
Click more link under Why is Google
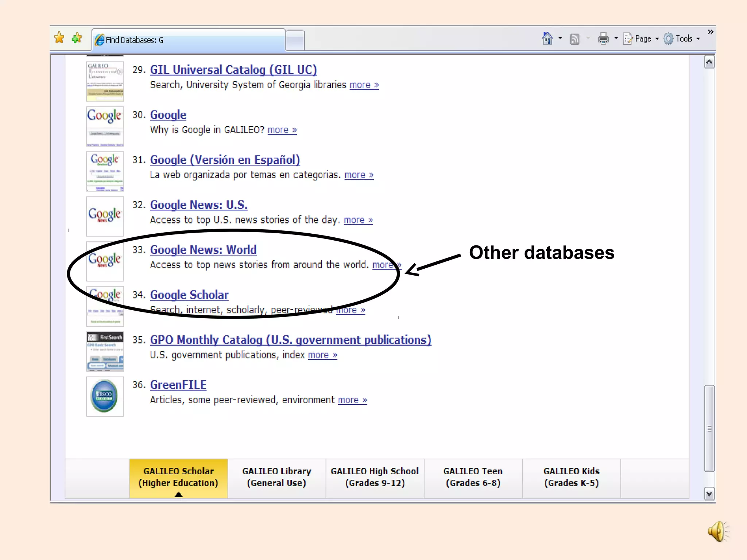click(282, 130)
